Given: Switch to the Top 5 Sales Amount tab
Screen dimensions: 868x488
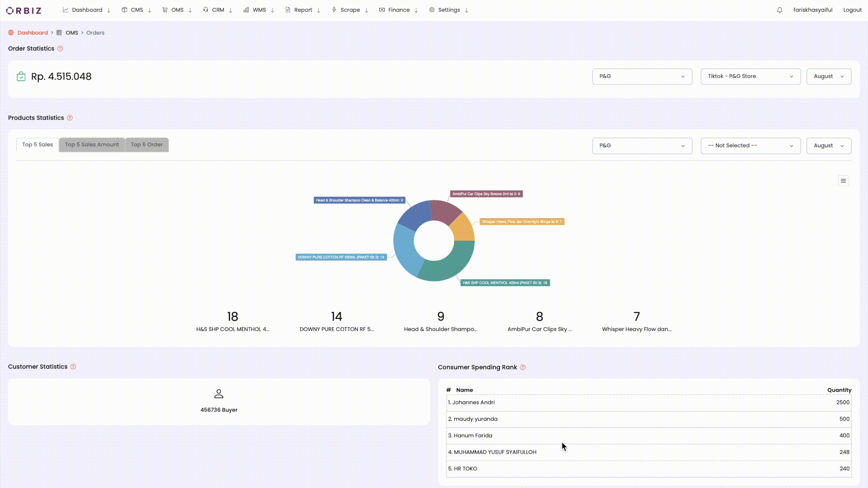Looking at the screenshot, I should coord(92,145).
